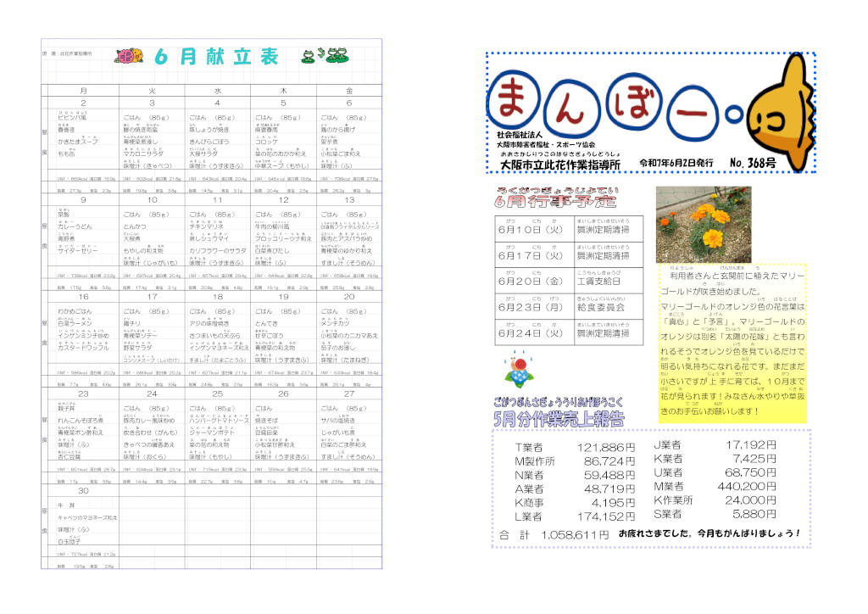Click the 6月10日 (火) event row
This screenshot has height=614, width=868.
pyautogui.click(x=569, y=230)
